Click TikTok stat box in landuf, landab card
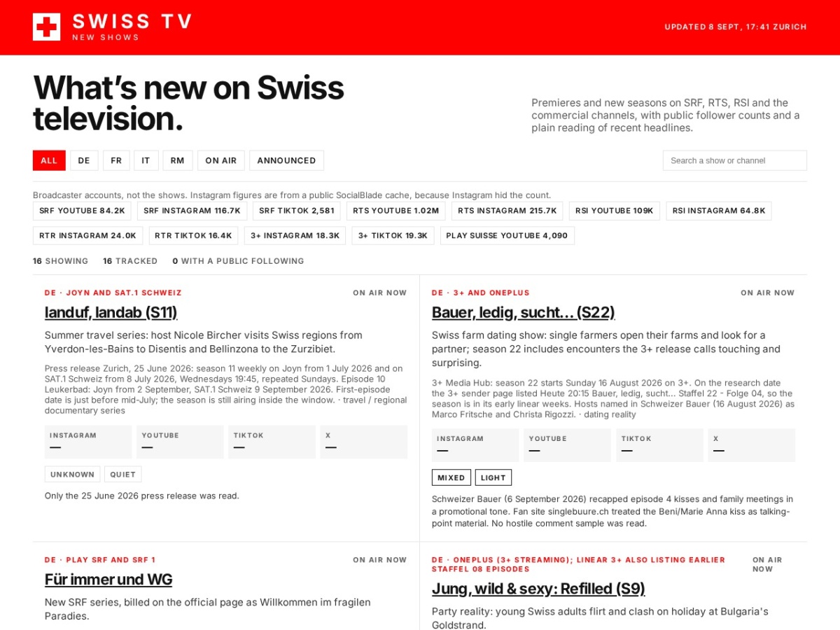Image resolution: width=840 pixels, height=630 pixels. (272, 442)
